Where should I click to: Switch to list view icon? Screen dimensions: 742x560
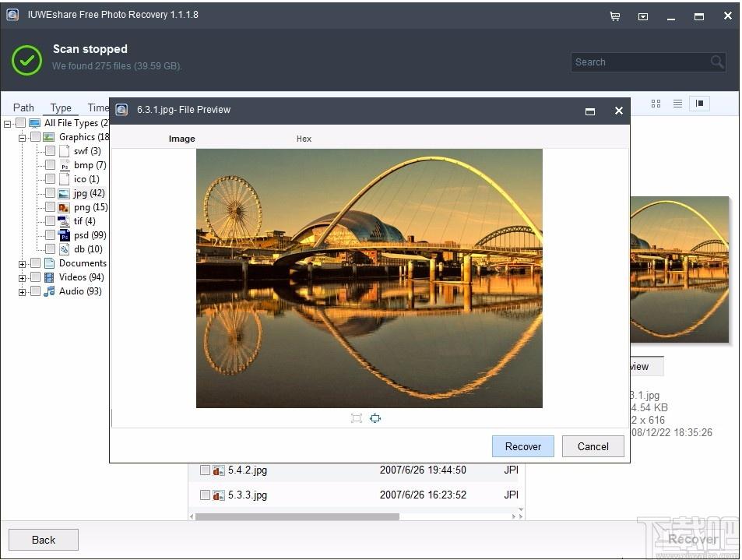(677, 103)
